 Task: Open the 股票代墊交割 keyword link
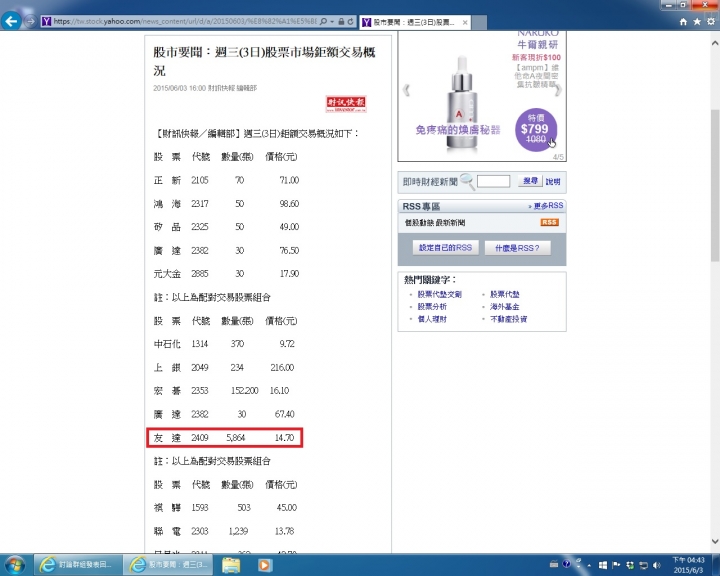[439, 294]
